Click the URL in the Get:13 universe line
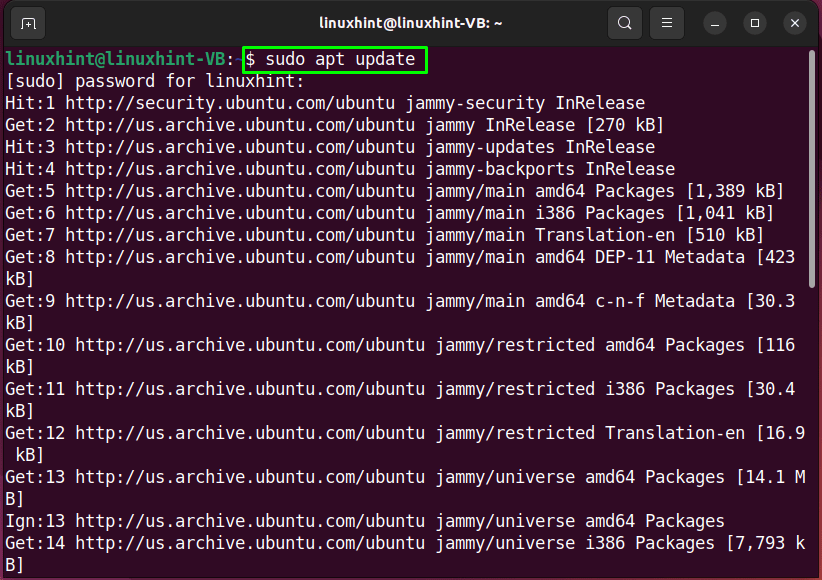The width and height of the screenshot is (822, 580). coord(230,477)
